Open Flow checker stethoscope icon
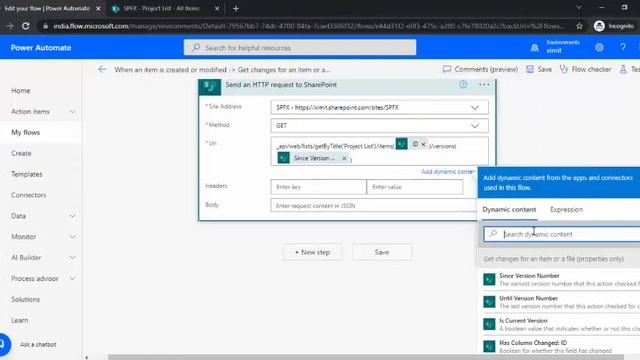The image size is (640, 360). click(564, 69)
